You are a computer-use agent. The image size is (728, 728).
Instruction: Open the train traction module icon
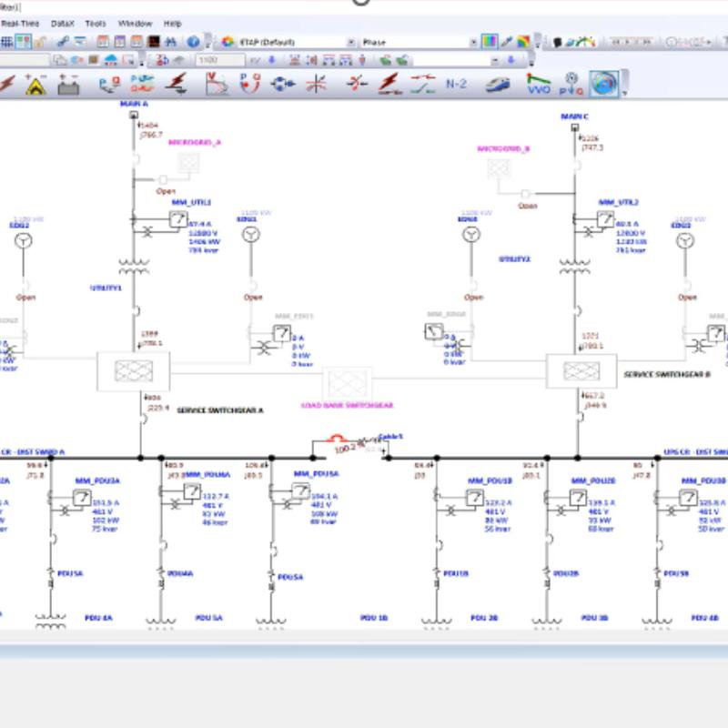click(497, 85)
